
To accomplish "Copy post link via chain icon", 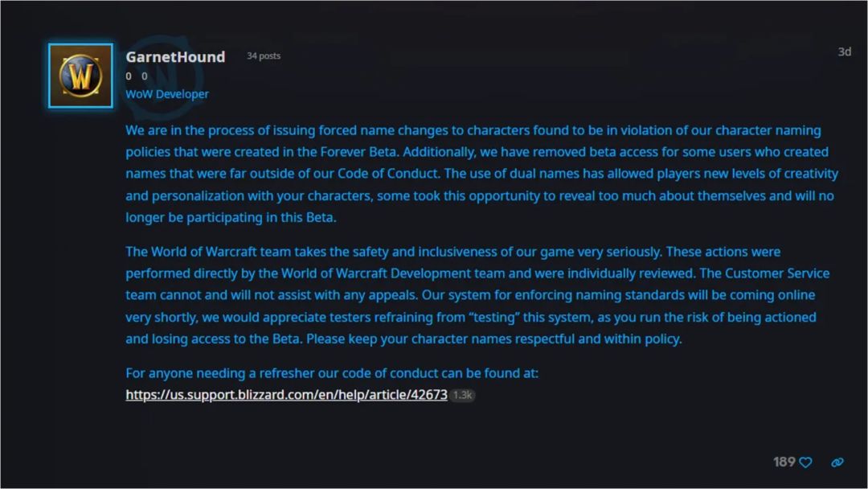I will 837,462.
